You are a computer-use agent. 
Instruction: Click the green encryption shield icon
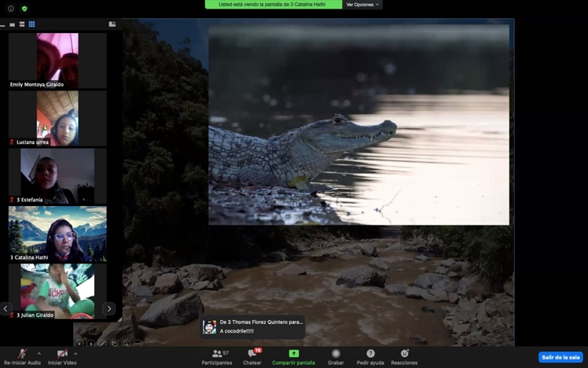(24, 9)
